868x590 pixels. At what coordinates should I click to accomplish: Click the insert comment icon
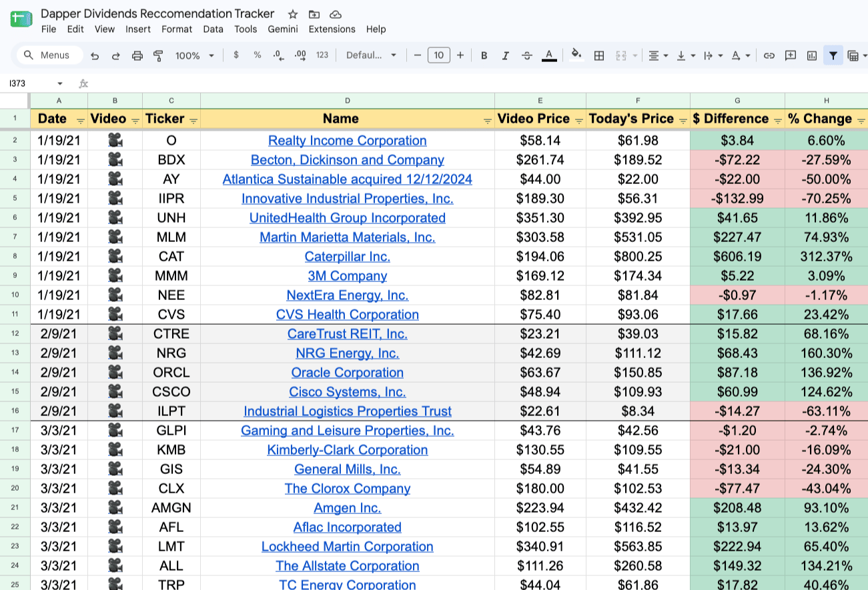(791, 55)
